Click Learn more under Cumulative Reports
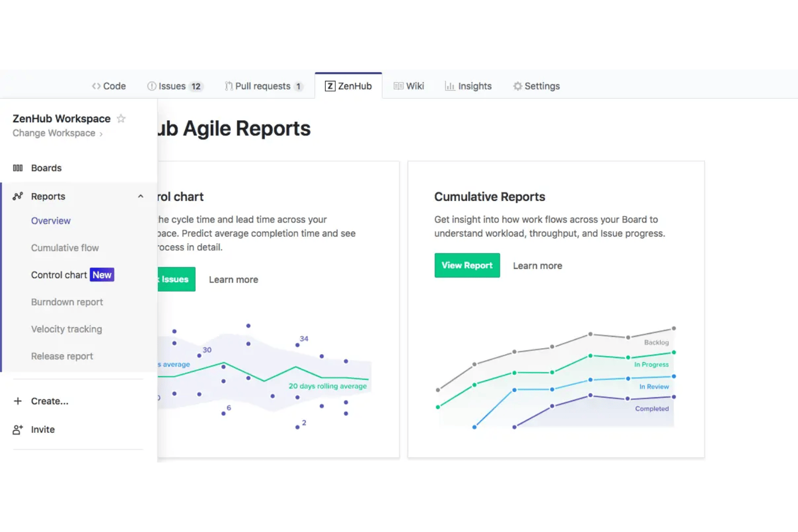Screen dimensions: 798x532 point(538,266)
